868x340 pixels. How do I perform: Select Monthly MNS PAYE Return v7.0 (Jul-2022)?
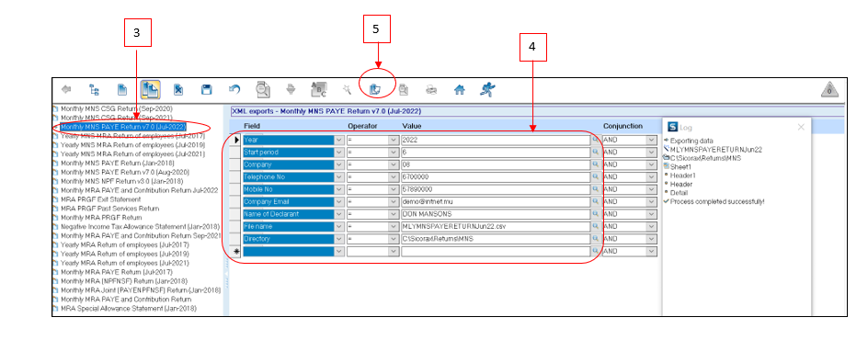click(x=123, y=127)
